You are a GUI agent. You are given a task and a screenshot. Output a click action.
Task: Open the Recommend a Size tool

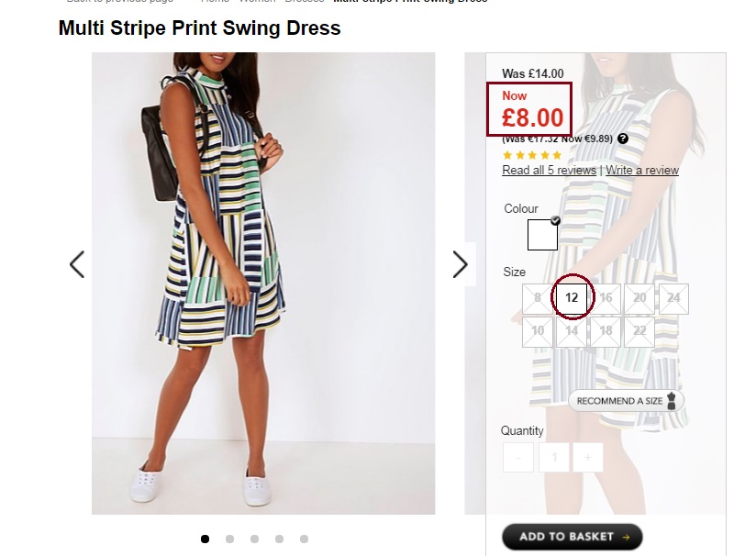626,401
